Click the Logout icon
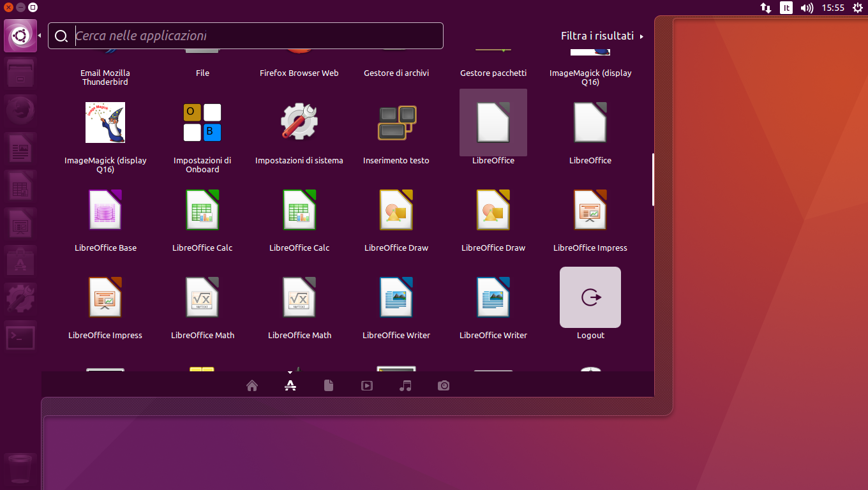This screenshot has width=868, height=490. [x=590, y=297]
